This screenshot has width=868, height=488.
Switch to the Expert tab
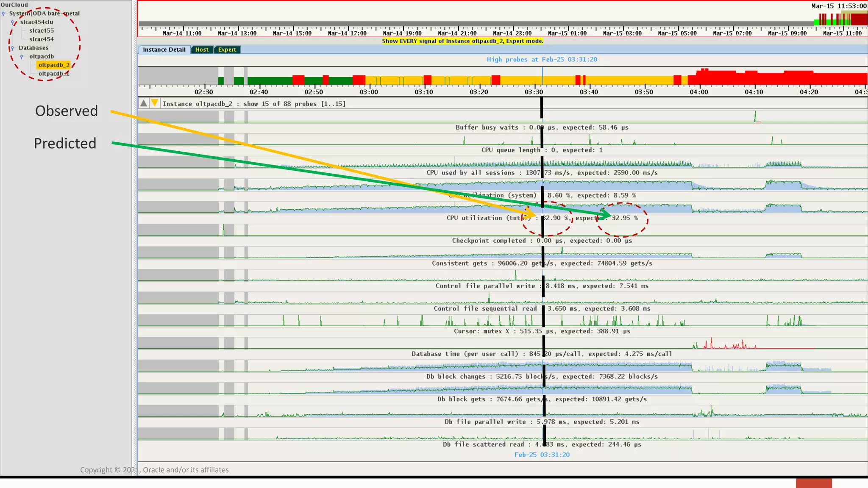click(227, 50)
